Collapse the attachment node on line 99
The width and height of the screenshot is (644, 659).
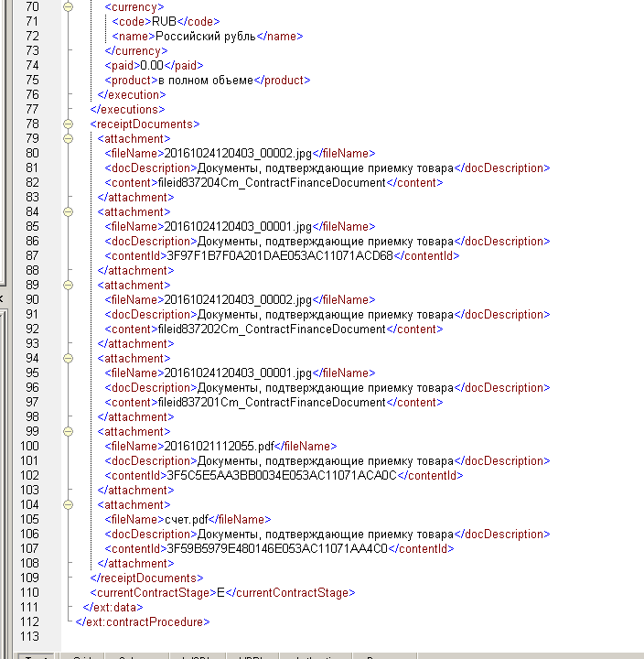[68, 432]
